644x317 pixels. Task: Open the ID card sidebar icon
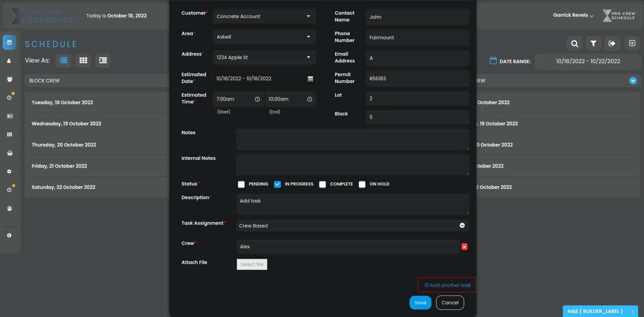[x=10, y=116]
